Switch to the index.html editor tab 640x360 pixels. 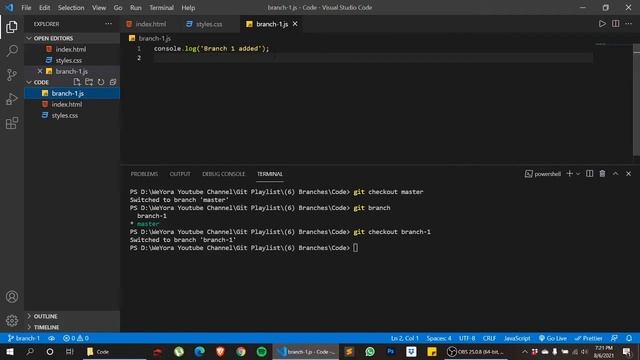151,24
